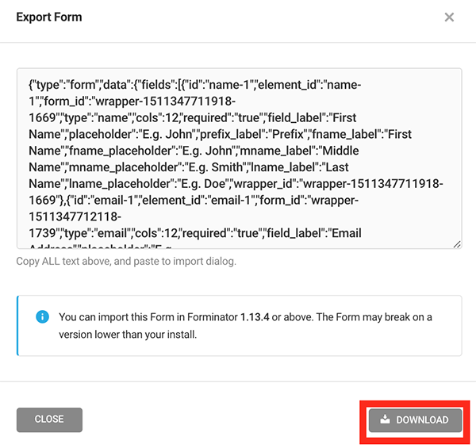Image resolution: width=476 pixels, height=448 pixels.
Task: Click the download arrow icon inside Download button
Action: [x=385, y=419]
